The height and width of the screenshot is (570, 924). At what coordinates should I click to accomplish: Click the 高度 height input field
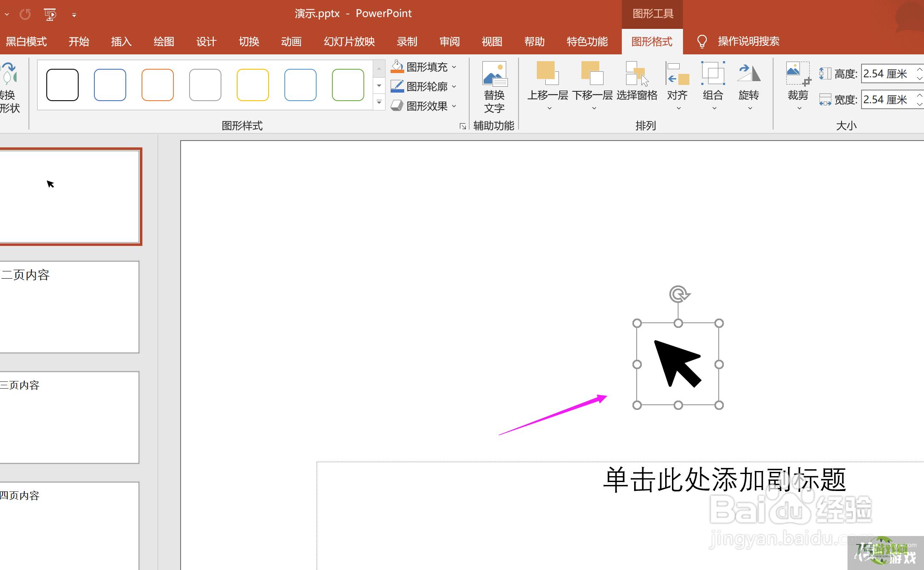pyautogui.click(x=888, y=74)
